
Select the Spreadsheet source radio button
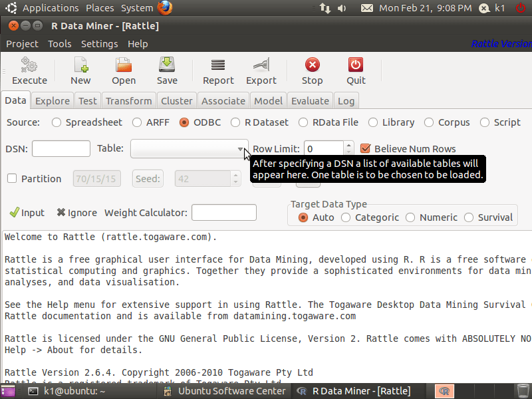[57, 122]
